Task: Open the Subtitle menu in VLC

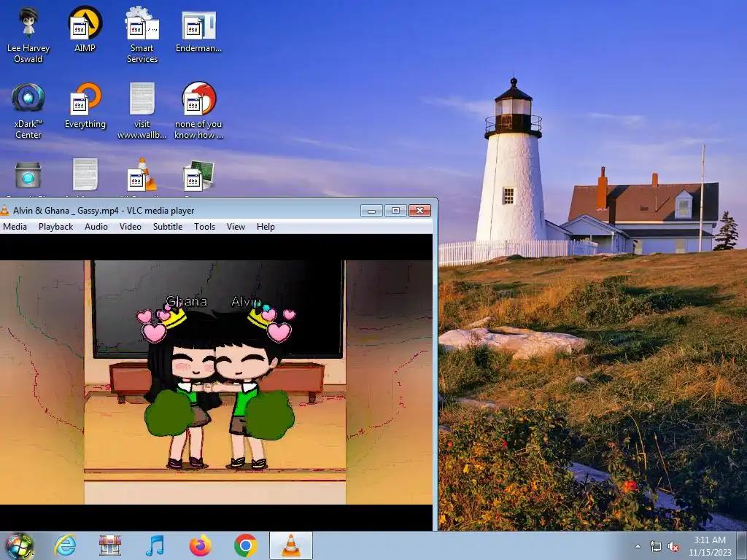Action: (x=168, y=227)
